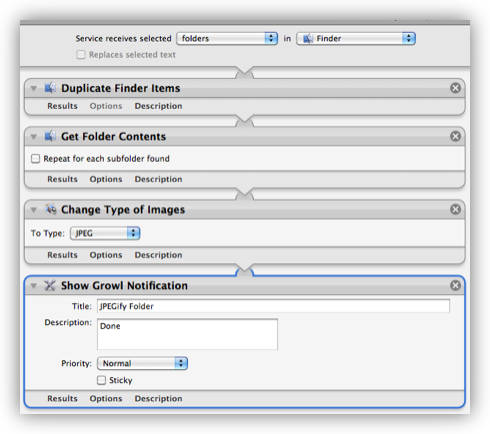490x434 pixels.
Task: Show Results of Show Growl Notification
Action: [62, 399]
